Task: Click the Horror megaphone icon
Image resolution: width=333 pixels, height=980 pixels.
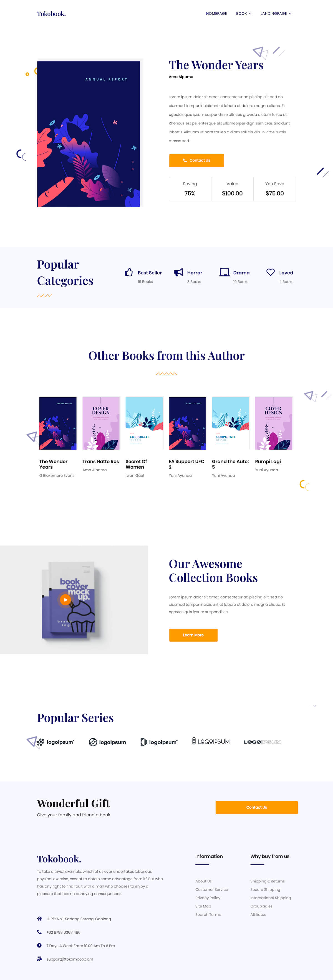Action: [x=178, y=272]
